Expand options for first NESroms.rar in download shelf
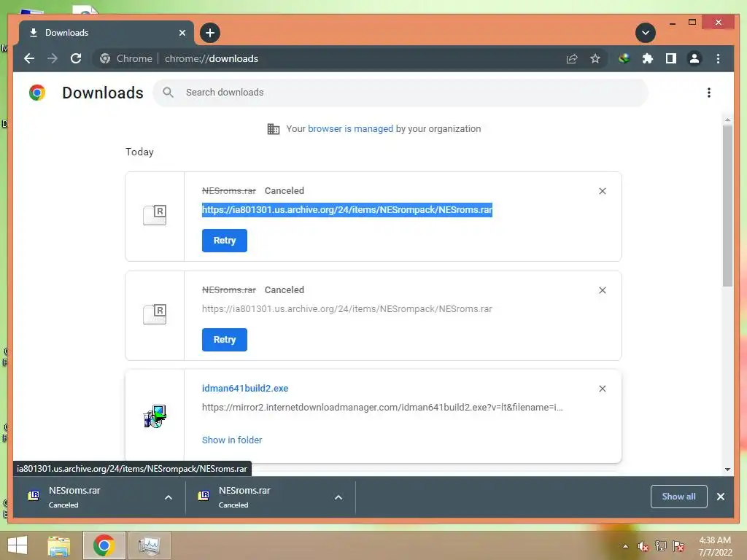The width and height of the screenshot is (747, 560). coord(169,497)
